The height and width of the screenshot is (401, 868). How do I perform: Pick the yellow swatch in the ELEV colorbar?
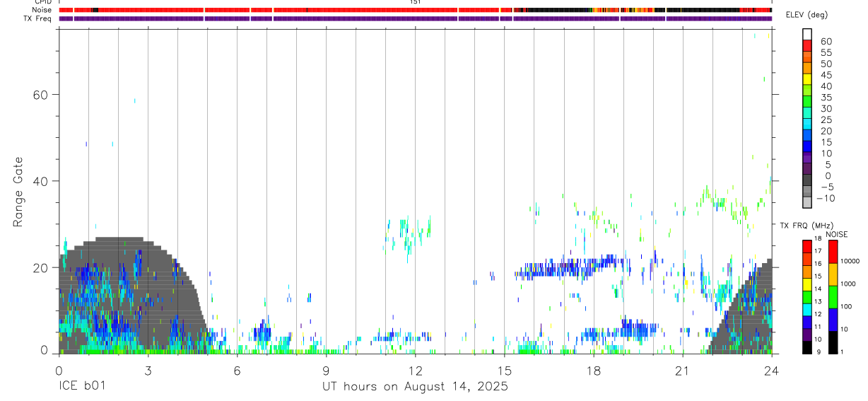point(807,79)
